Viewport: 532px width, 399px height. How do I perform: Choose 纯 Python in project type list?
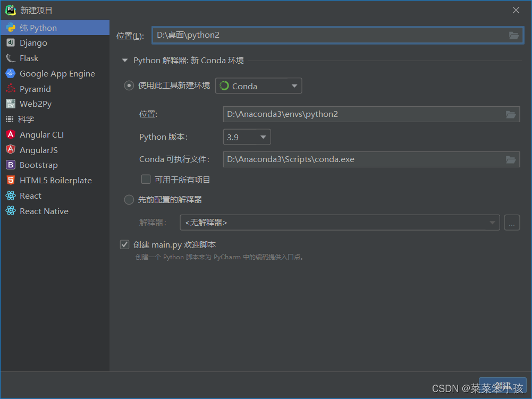click(x=55, y=28)
